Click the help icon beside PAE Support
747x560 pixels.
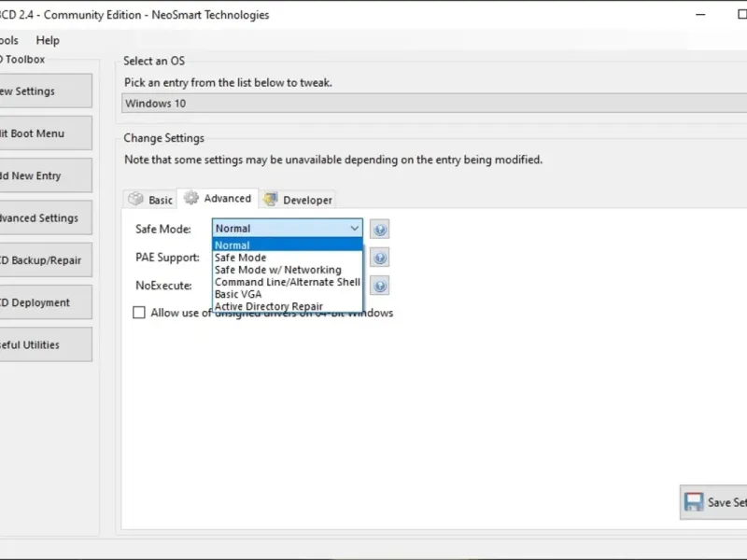click(380, 258)
